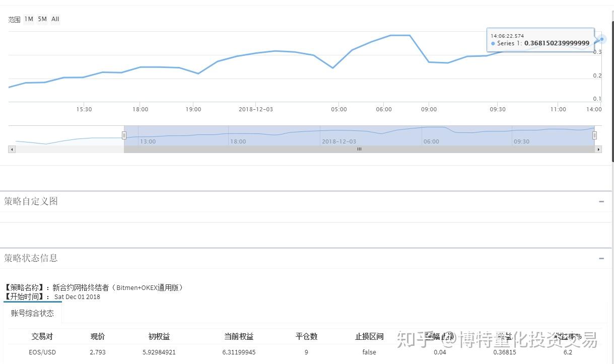Click the 现价 column header

pyautogui.click(x=97, y=336)
